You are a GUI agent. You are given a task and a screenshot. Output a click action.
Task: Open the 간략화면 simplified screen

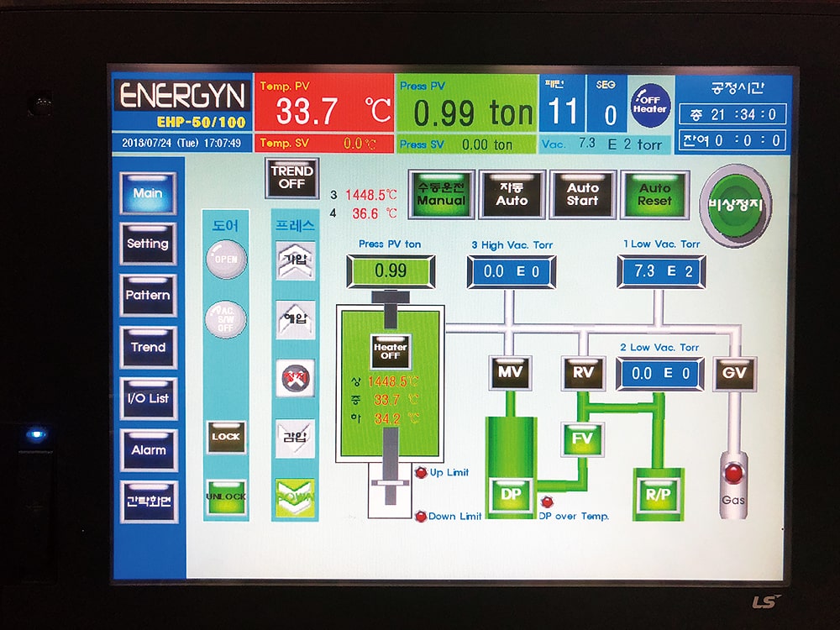(148, 501)
